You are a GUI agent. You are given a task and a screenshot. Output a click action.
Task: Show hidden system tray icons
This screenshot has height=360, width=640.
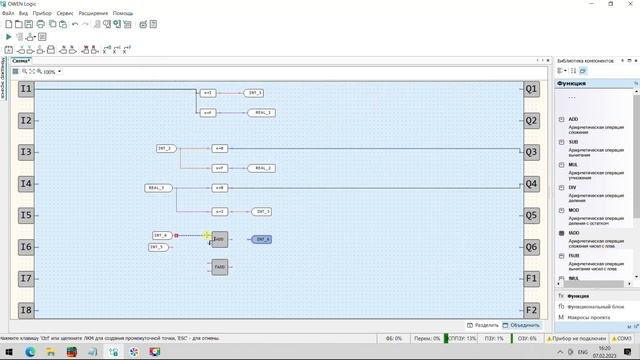pyautogui.click(x=560, y=352)
